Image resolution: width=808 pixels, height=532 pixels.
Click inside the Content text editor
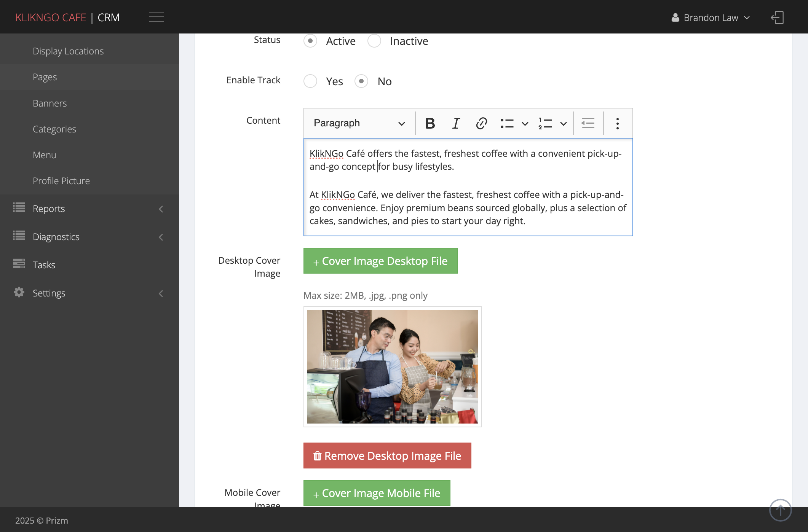click(x=468, y=187)
